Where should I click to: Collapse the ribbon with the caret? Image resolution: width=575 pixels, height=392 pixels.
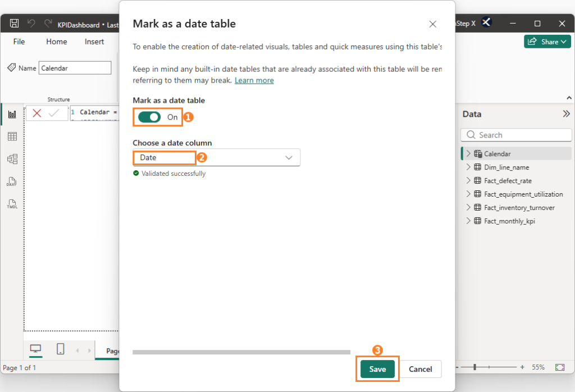pos(569,98)
